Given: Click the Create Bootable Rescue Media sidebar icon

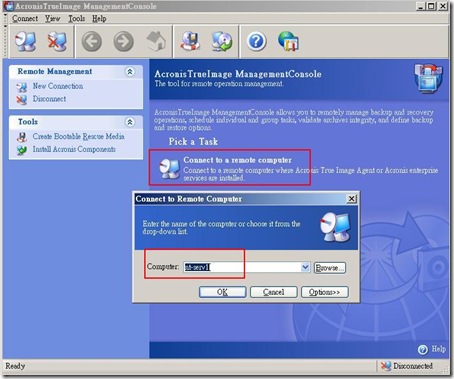Looking at the screenshot, I should tap(22, 137).
